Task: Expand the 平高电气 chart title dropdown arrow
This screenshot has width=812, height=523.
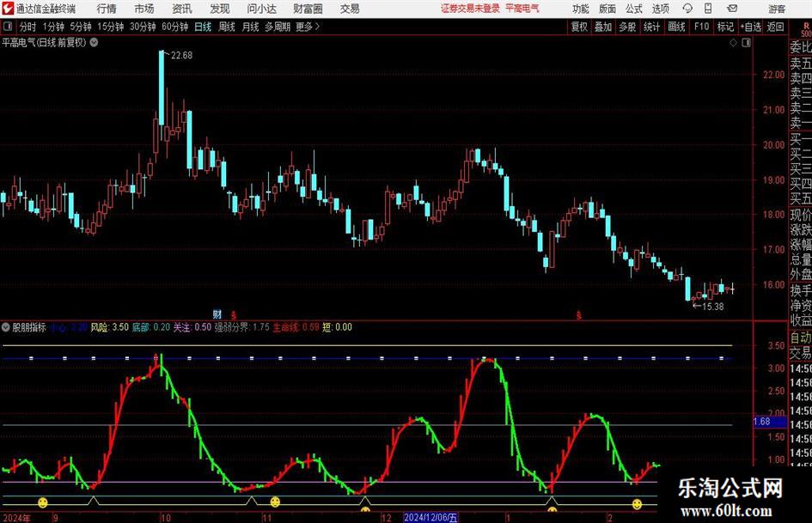Action: pyautogui.click(x=94, y=43)
